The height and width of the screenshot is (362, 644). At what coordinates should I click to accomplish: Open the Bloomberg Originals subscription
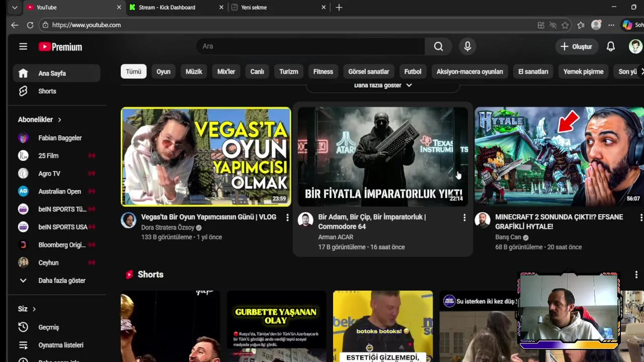56,245
